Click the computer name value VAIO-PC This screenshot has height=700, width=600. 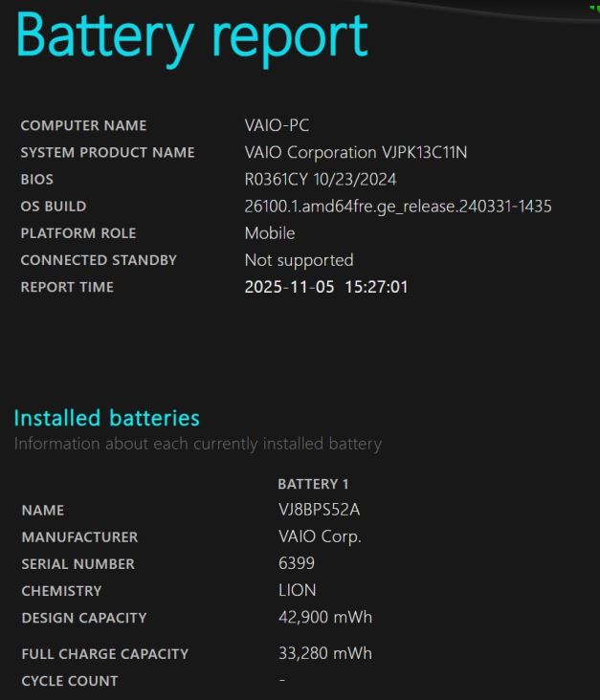277,125
